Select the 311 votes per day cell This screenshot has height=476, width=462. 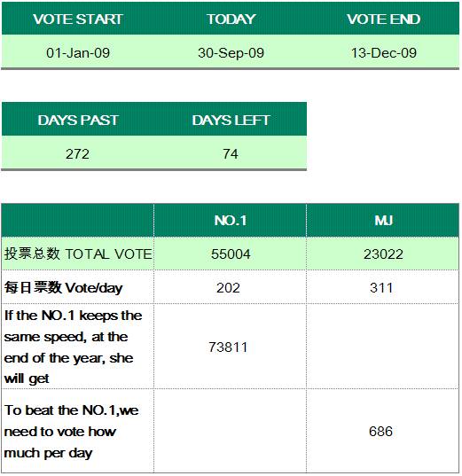tap(383, 287)
